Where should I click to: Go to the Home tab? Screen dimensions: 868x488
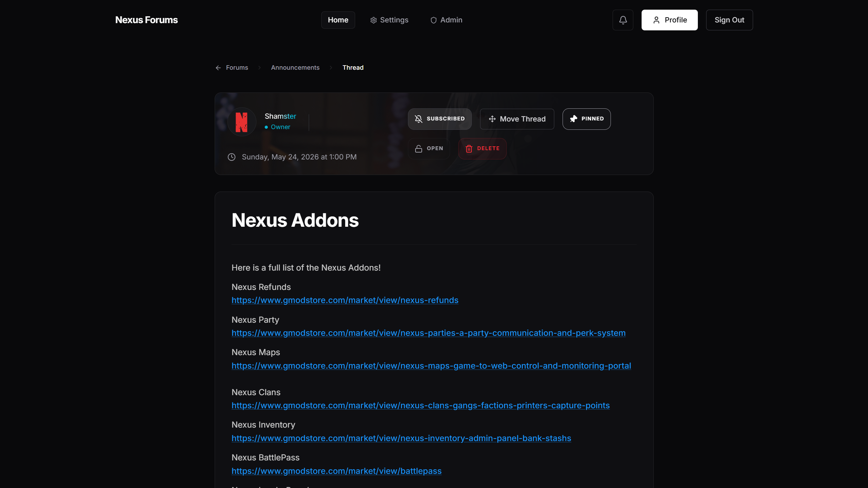point(338,20)
